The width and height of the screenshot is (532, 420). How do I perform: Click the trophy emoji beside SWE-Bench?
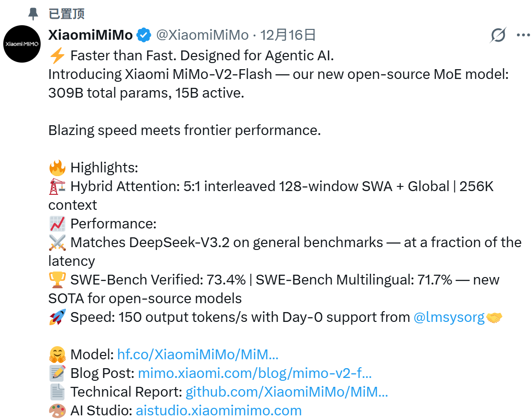[57, 280]
